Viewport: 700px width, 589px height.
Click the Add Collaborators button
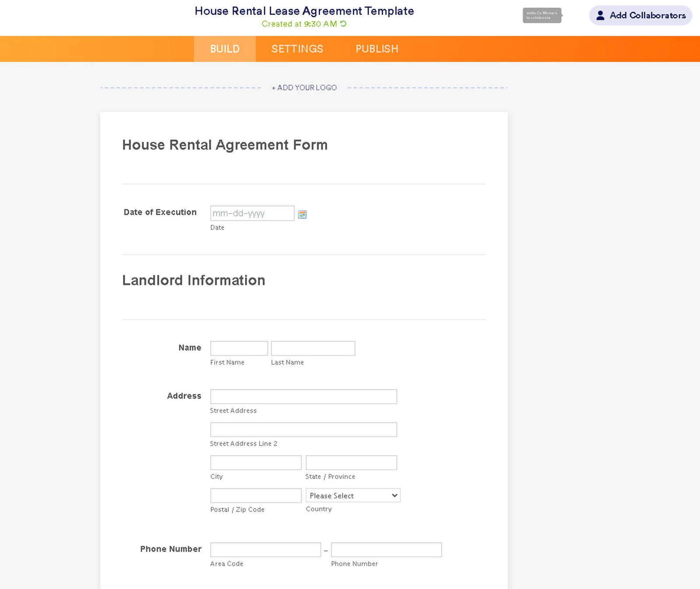point(640,15)
